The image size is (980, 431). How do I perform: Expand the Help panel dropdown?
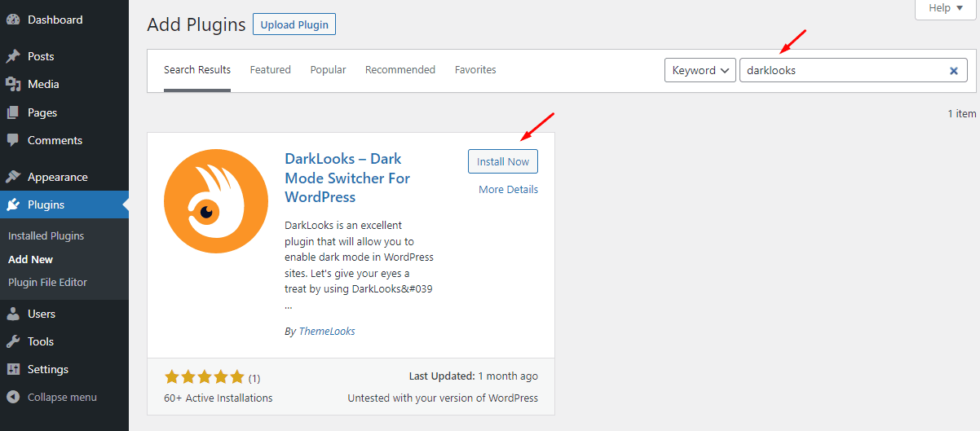(947, 8)
